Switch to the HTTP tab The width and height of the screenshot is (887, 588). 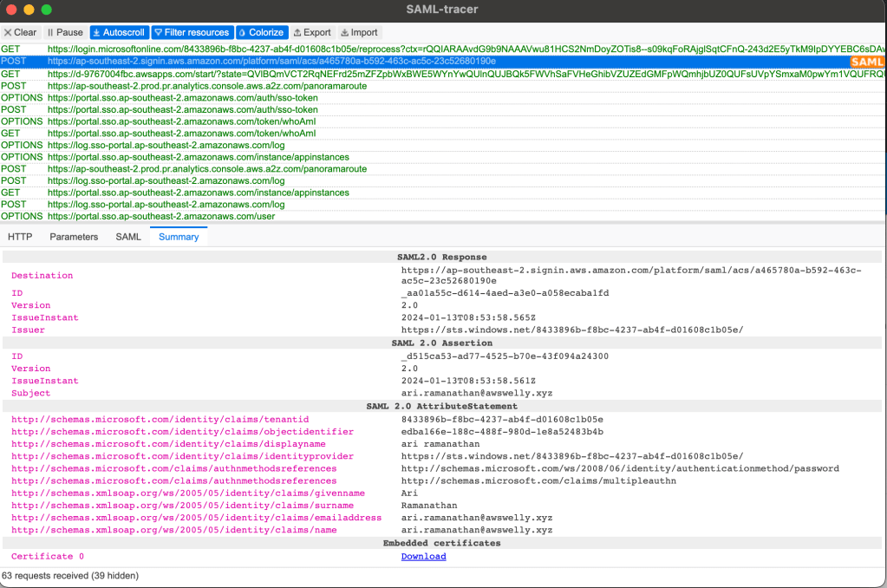tap(20, 237)
